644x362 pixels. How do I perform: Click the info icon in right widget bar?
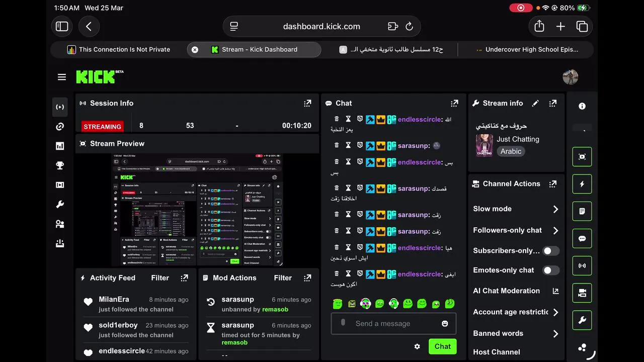(x=582, y=106)
